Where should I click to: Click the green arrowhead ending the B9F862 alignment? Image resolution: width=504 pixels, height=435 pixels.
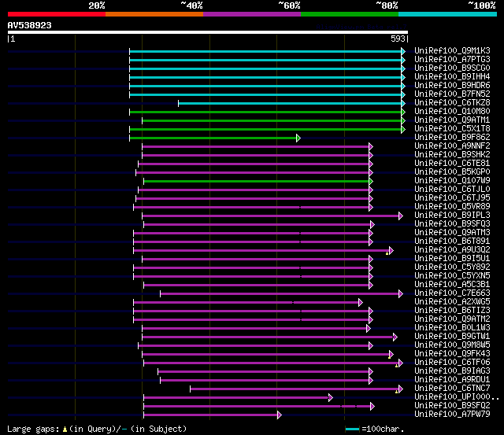(298, 138)
